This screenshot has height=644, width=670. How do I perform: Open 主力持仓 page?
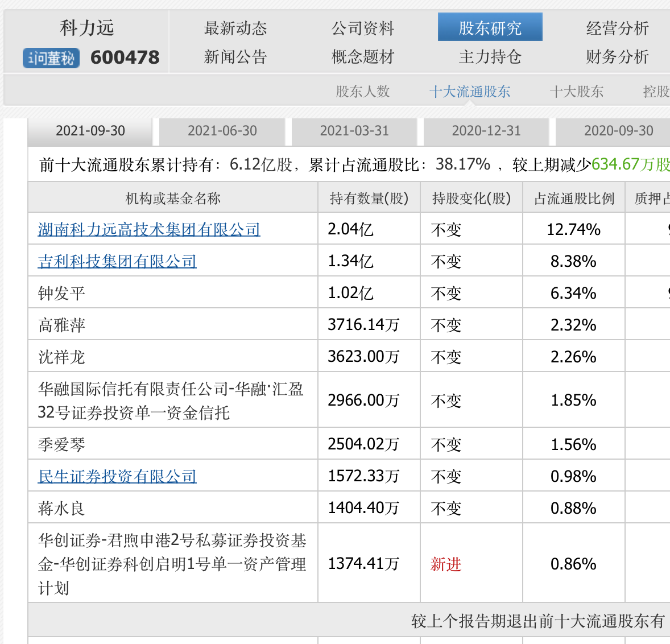click(490, 56)
